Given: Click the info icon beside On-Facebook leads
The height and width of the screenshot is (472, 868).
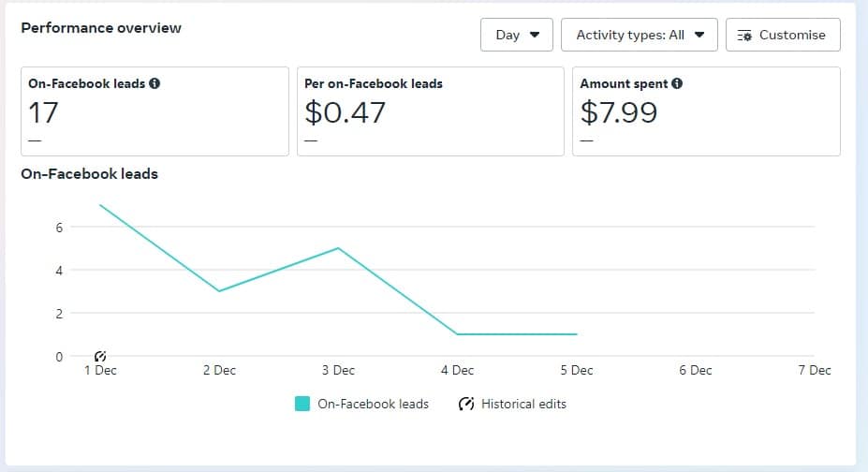Looking at the screenshot, I should [x=154, y=83].
